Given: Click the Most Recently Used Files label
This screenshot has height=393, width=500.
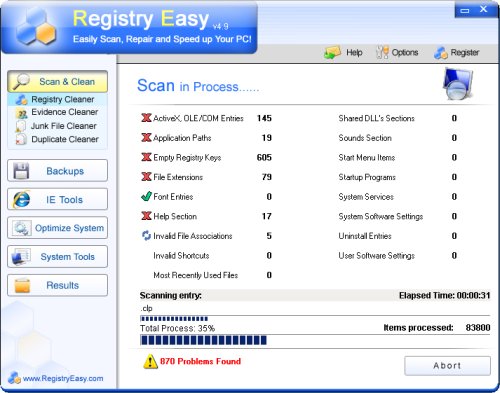Looking at the screenshot, I should tap(196, 275).
